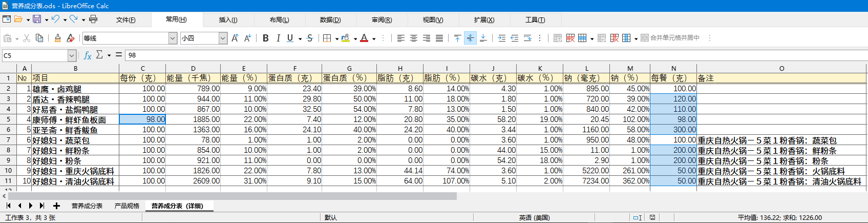
Task: Jump to the first sheet tab
Action: coord(9,206)
